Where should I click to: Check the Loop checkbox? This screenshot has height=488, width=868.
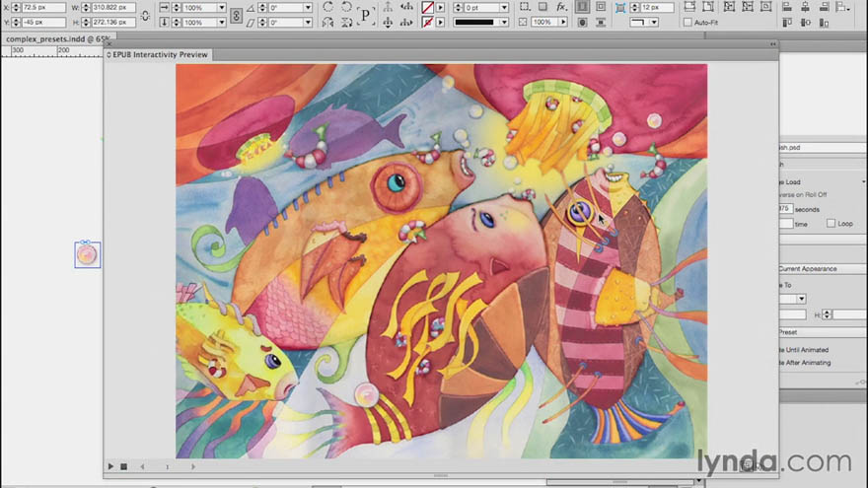coord(831,224)
